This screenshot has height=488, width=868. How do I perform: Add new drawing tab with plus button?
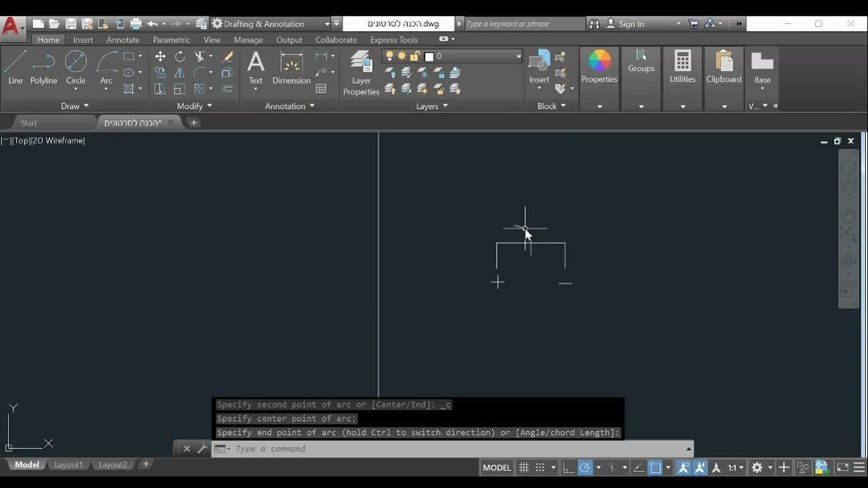194,123
